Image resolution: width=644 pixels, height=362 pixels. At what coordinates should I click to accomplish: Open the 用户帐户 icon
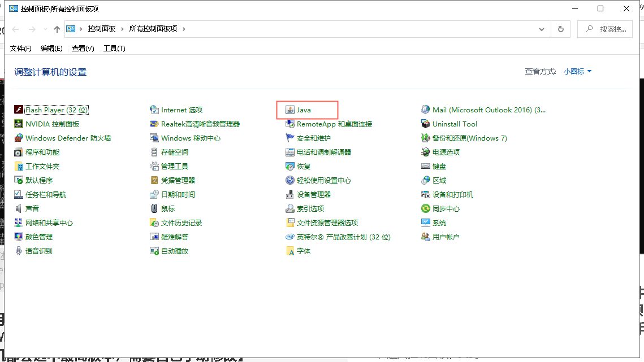click(x=426, y=237)
